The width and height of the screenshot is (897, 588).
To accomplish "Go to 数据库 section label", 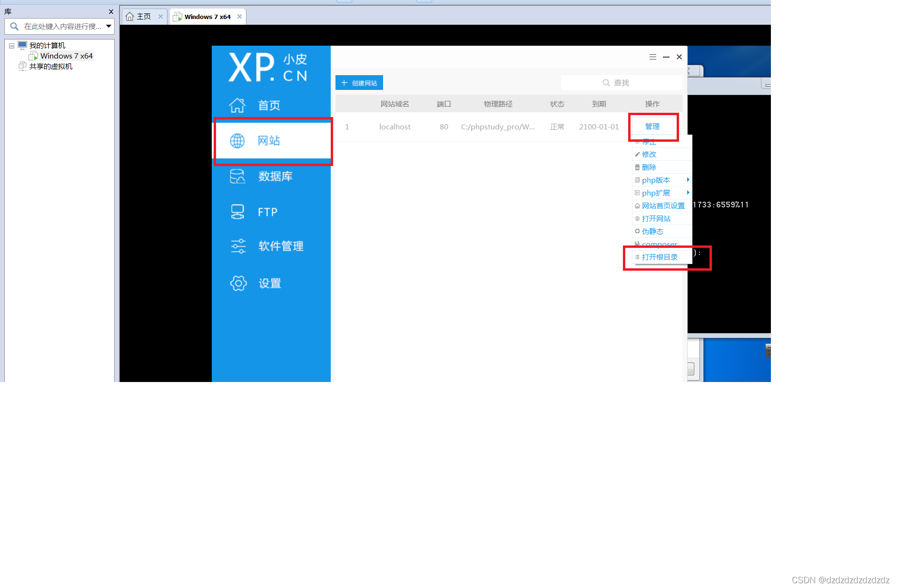I will [x=275, y=176].
